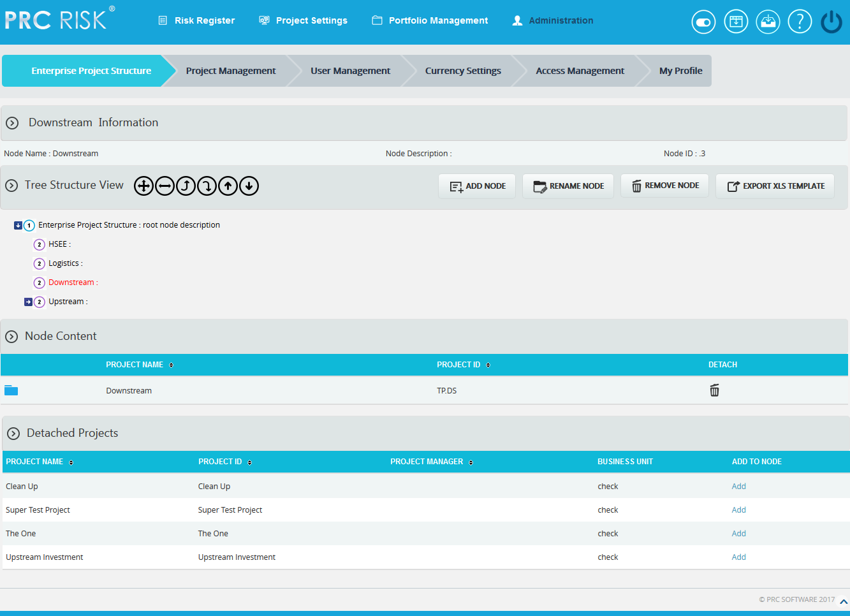Viewport: 850px width, 616px height.
Task: Click check value in Clean Up row
Action: point(608,486)
